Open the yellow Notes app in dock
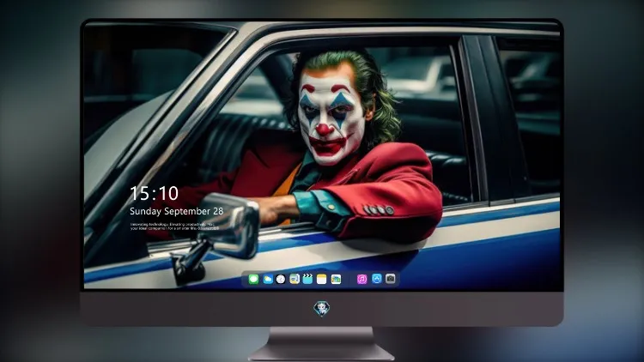Screen dimensions: 644x362 click(x=322, y=280)
